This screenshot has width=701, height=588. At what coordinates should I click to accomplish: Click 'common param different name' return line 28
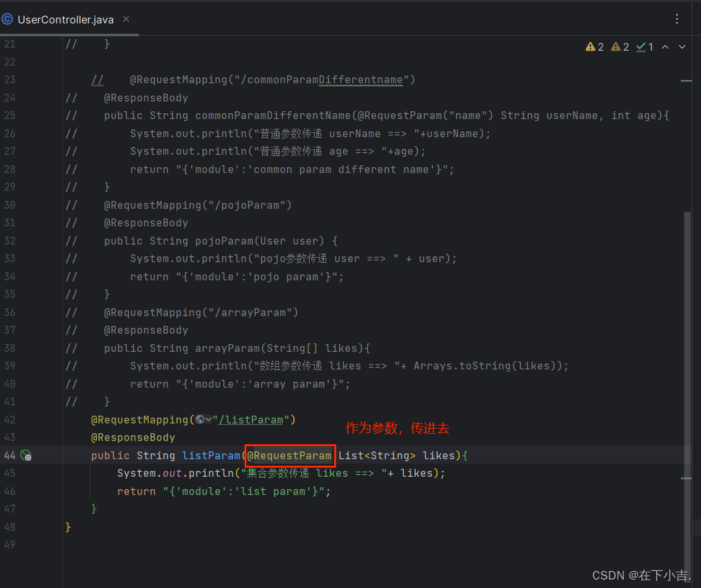(292, 170)
